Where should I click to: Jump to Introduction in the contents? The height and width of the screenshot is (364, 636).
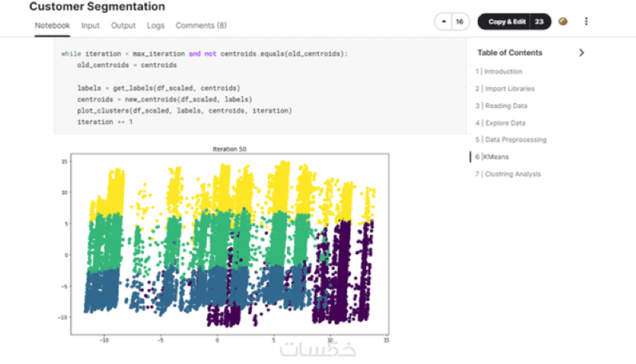[503, 72]
